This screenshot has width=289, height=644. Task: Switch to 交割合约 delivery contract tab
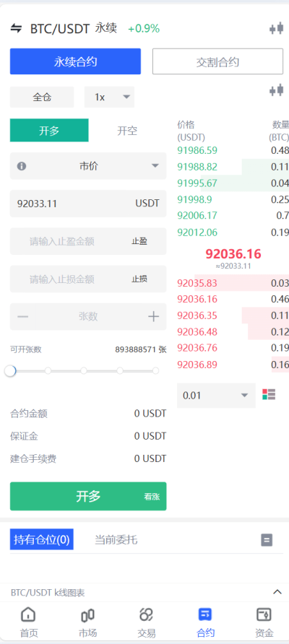coord(217,61)
